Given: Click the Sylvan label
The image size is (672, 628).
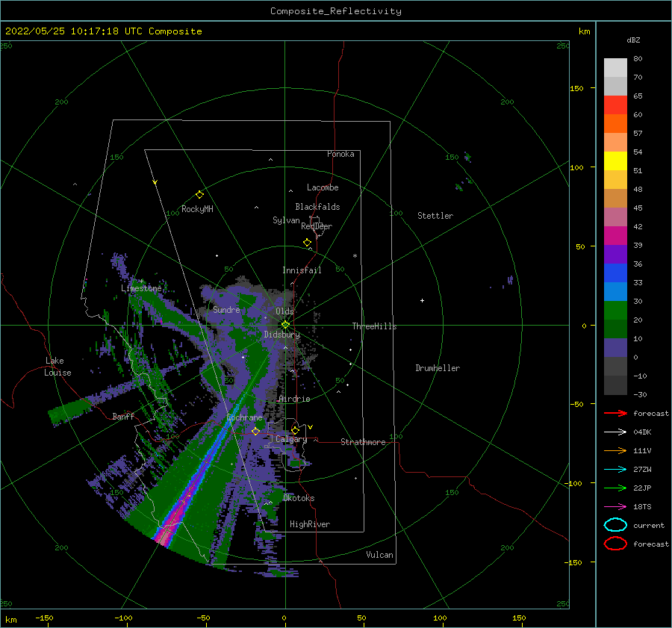Looking at the screenshot, I should click(x=286, y=220).
